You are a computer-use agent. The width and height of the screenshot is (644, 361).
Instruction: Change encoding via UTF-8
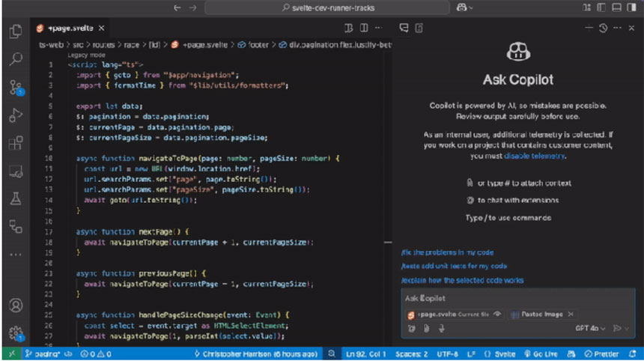tap(447, 354)
